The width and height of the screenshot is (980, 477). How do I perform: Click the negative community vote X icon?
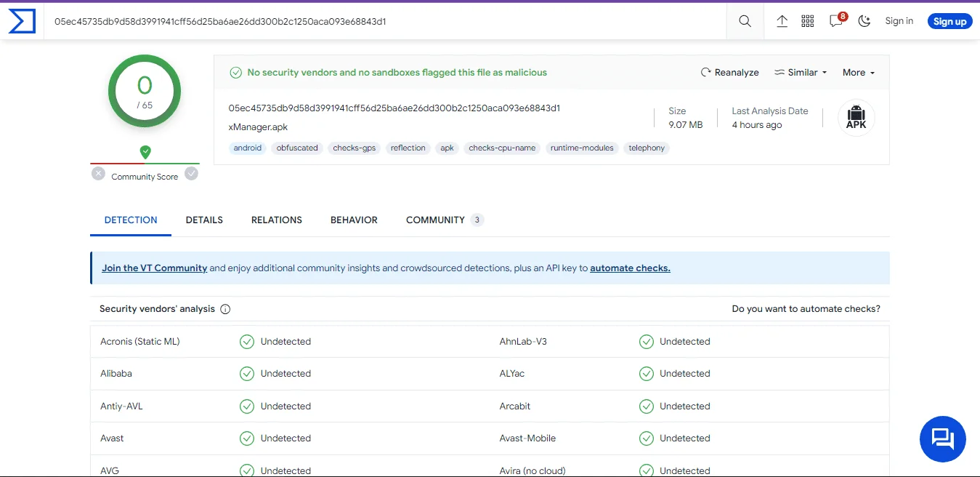click(98, 174)
